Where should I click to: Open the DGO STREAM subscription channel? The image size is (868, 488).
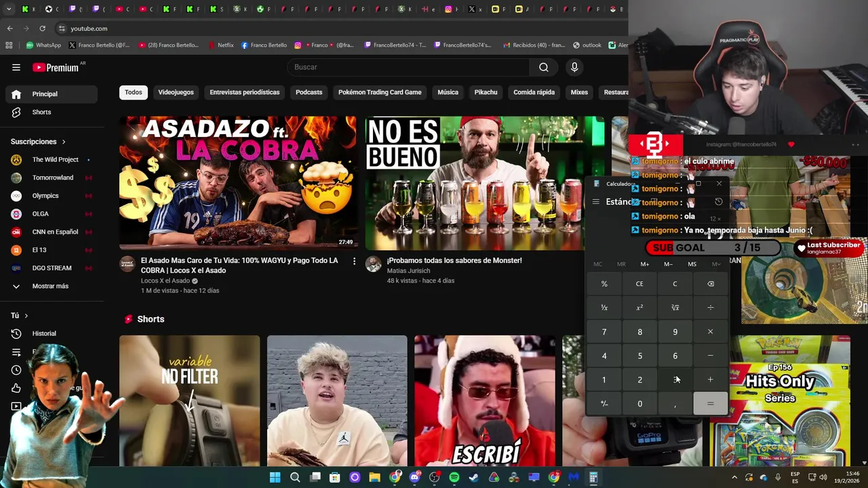tap(51, 268)
